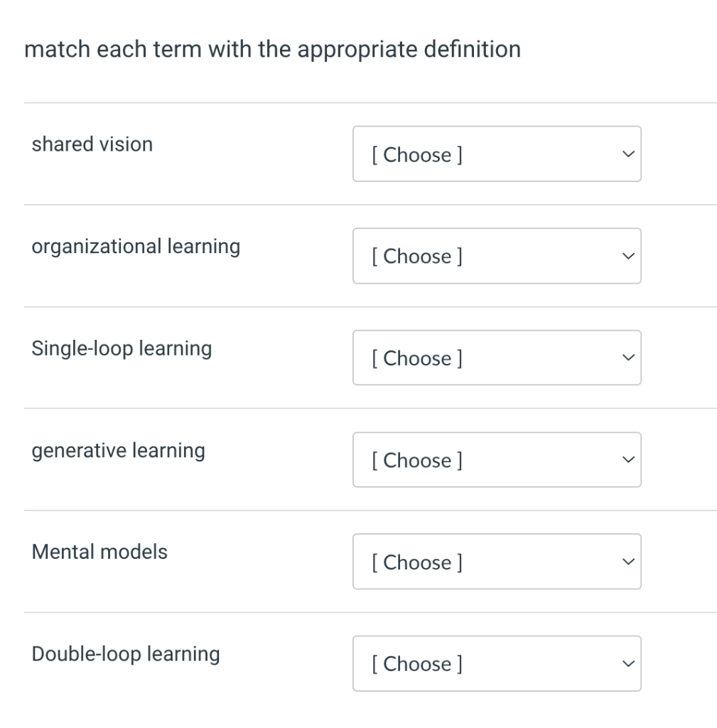
Task: Open the Double-loop learning dropdown
Action: [497, 663]
